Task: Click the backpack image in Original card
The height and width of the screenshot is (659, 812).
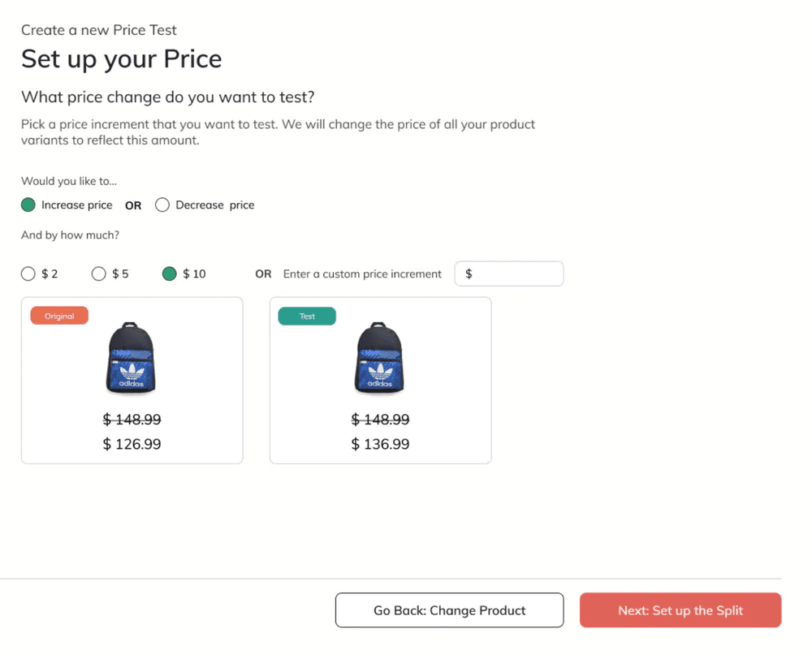Action: click(x=131, y=358)
